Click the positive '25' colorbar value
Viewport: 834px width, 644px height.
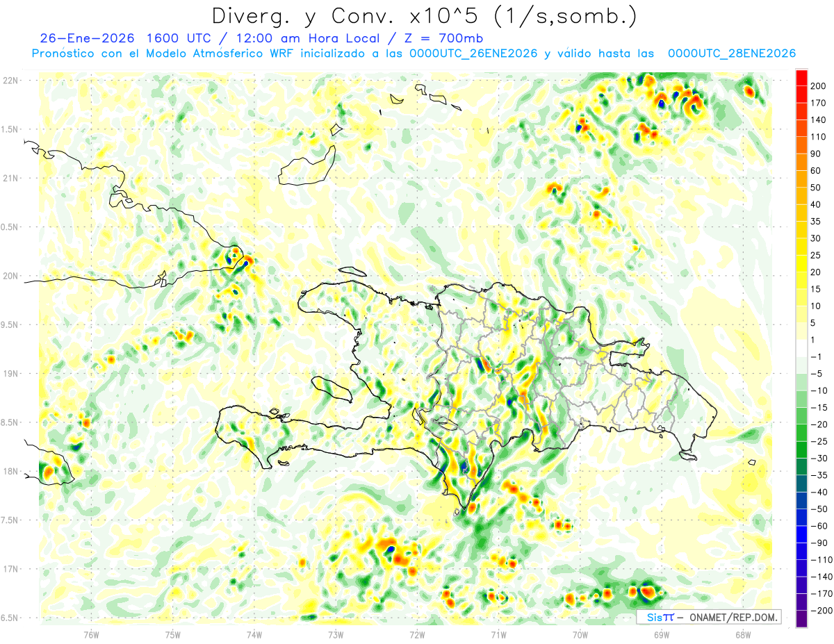[817, 255]
